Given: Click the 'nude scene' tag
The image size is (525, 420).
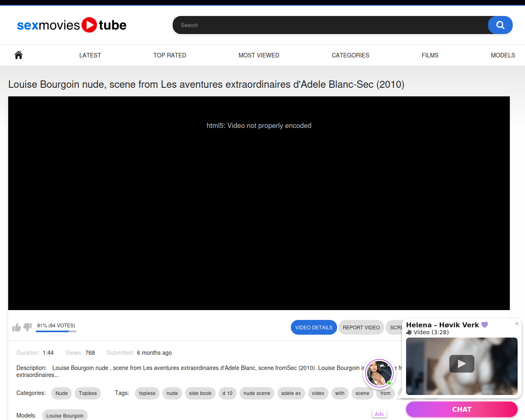Looking at the screenshot, I should click(x=257, y=393).
